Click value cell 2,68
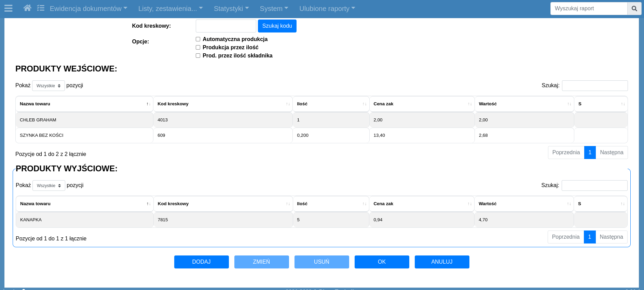 click(x=524, y=135)
